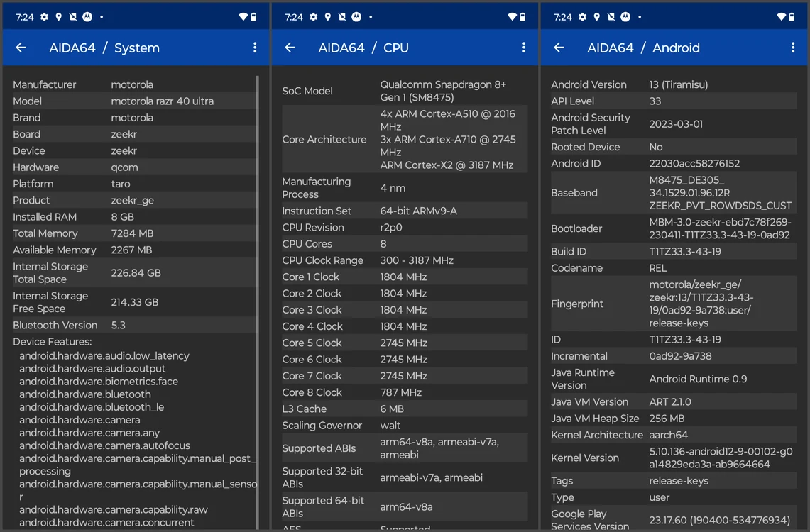
Task: Select the Core 5 Clock row
Action: pyautogui.click(x=405, y=343)
